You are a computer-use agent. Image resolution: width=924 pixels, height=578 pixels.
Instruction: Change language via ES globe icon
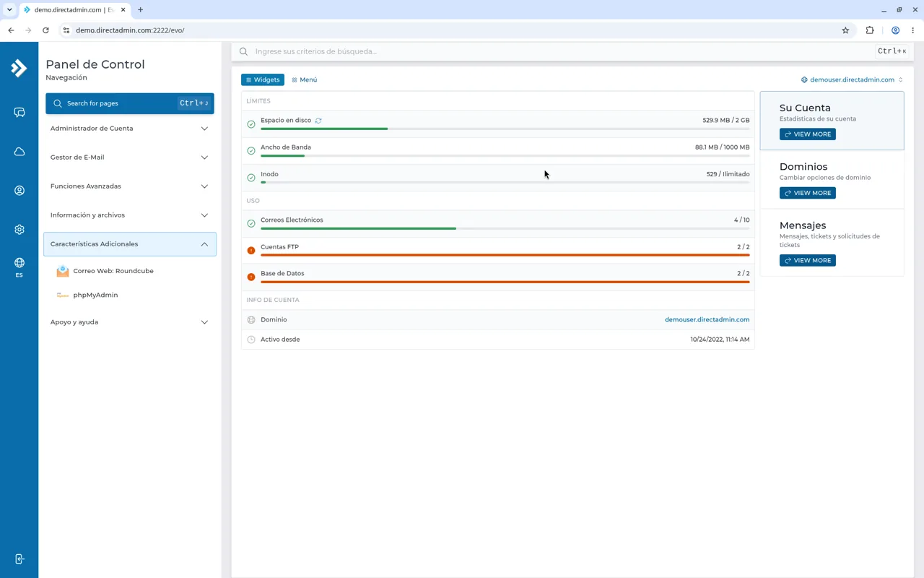click(19, 267)
